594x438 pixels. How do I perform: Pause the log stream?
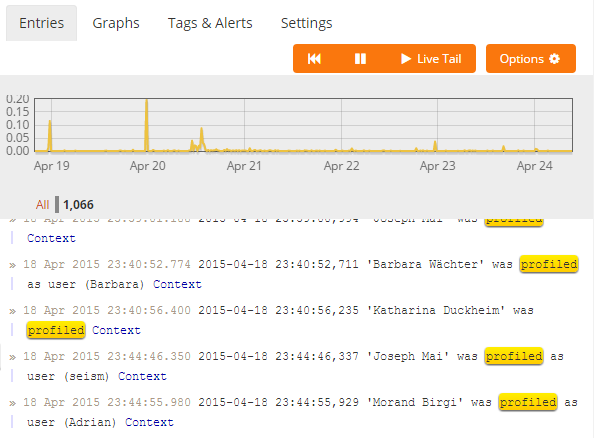(x=360, y=59)
